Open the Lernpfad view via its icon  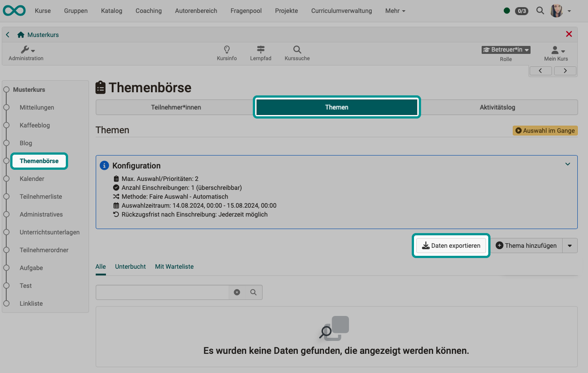coord(260,50)
